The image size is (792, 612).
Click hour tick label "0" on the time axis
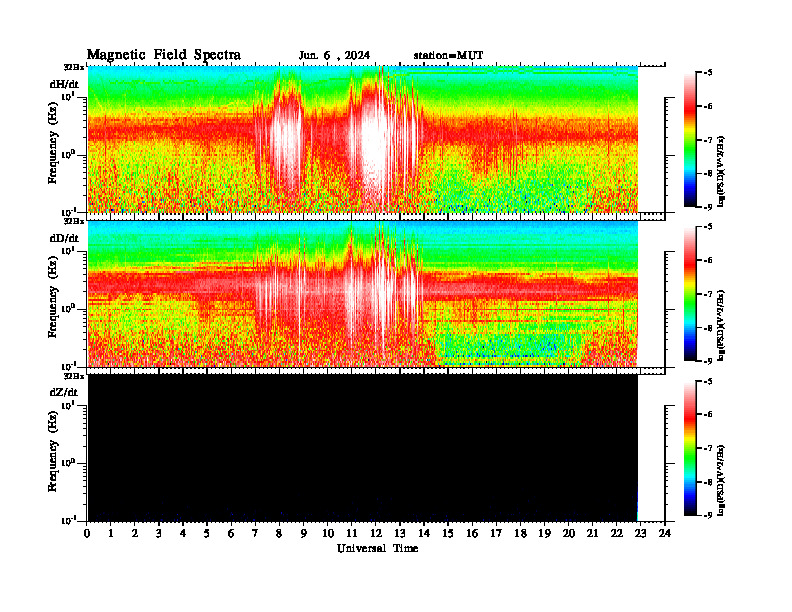[87, 534]
